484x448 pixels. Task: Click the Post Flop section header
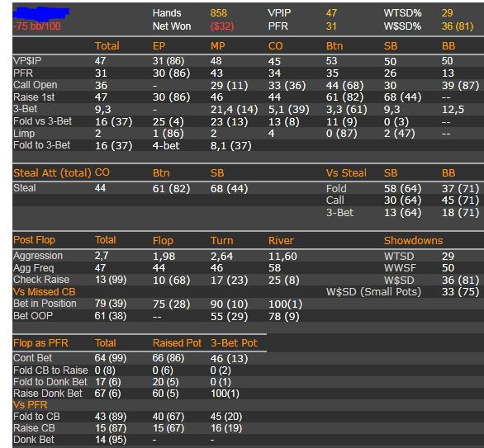click(x=34, y=240)
